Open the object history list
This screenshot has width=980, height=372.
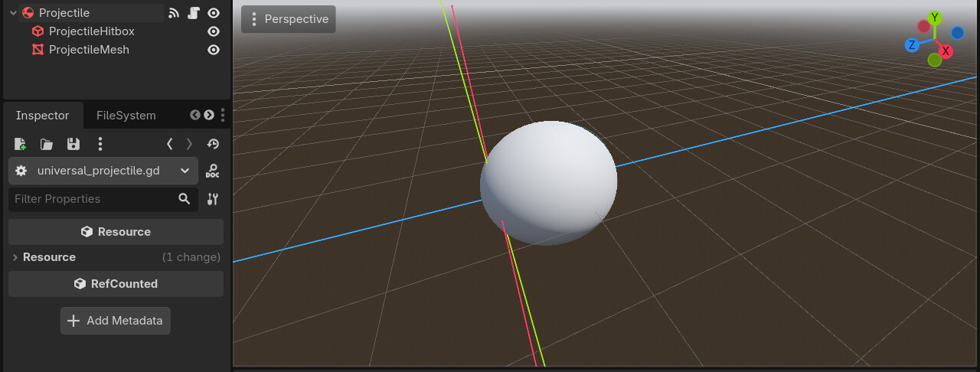click(214, 144)
